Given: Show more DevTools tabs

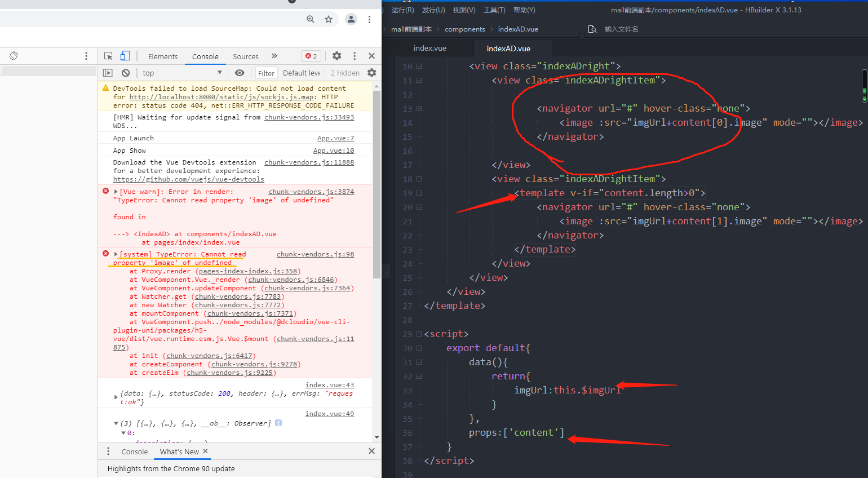Looking at the screenshot, I should coord(274,56).
